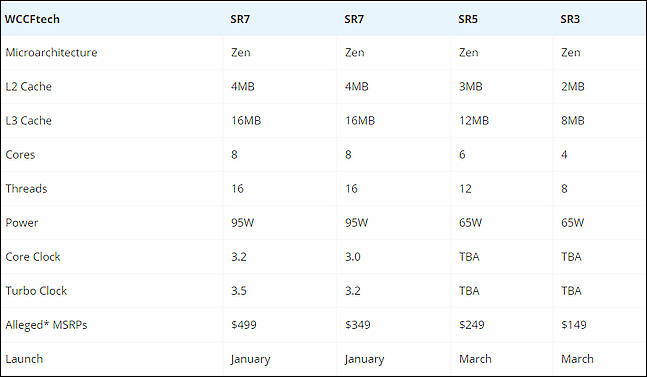Select the 3MB L2 cache value
This screenshot has height=377, width=647.
pos(470,87)
